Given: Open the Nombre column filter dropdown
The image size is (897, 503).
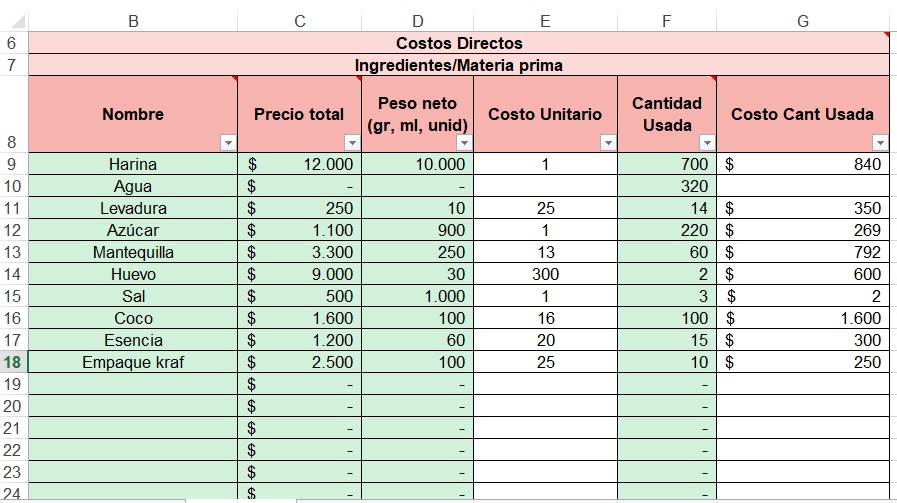Looking at the screenshot, I should pos(228,142).
